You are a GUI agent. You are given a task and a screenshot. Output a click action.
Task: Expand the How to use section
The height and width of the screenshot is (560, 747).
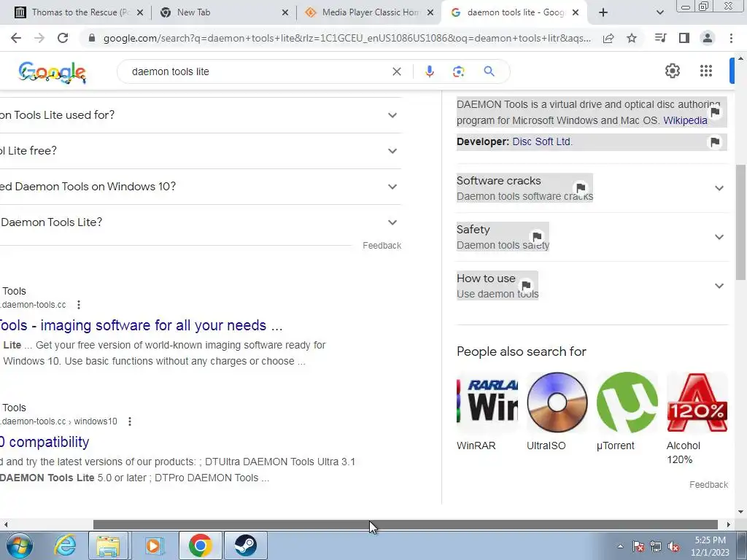click(x=719, y=286)
